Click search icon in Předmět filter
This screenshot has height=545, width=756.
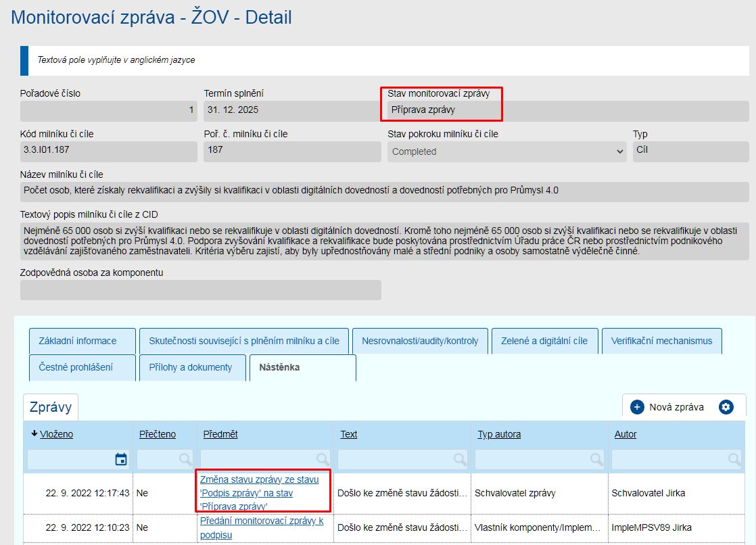click(323, 460)
